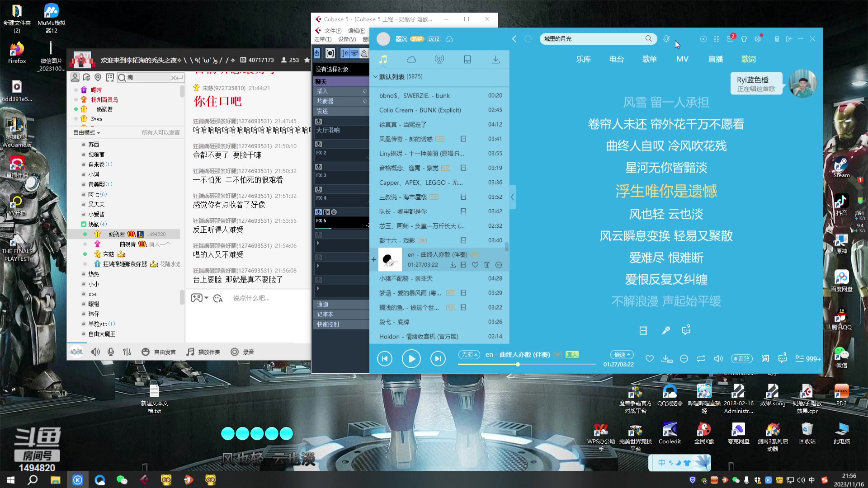Open MV for 凤凰传奇 - 郎的诱惑
This screenshot has height=488, width=868.
pyautogui.click(x=463, y=139)
